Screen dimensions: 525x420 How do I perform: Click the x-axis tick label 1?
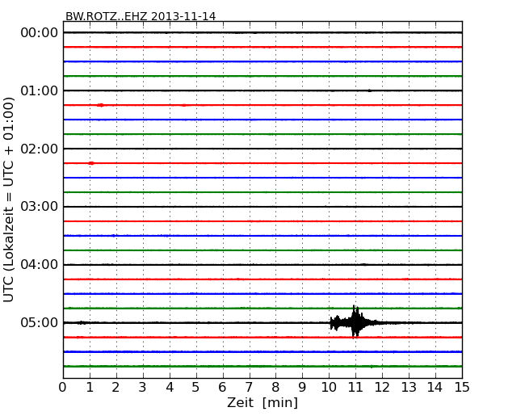90,388
